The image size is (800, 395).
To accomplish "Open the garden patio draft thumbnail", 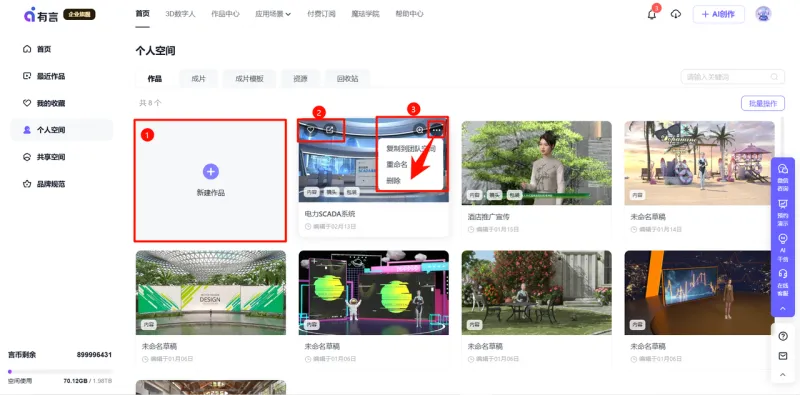I will point(536,292).
